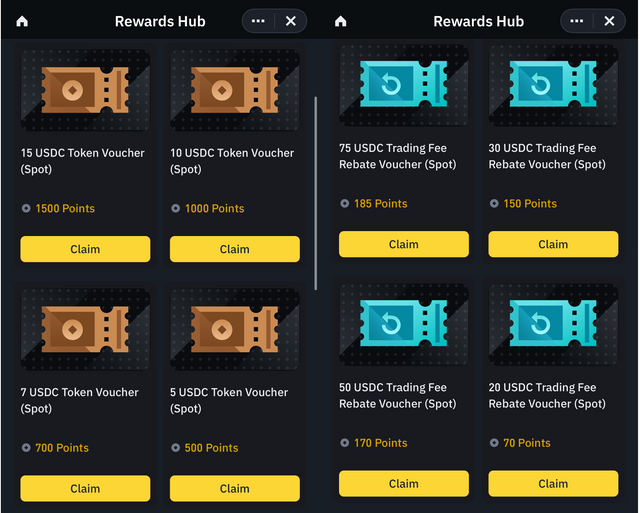Close the left Rewards Hub panel
640x513 pixels.
pos(291,21)
